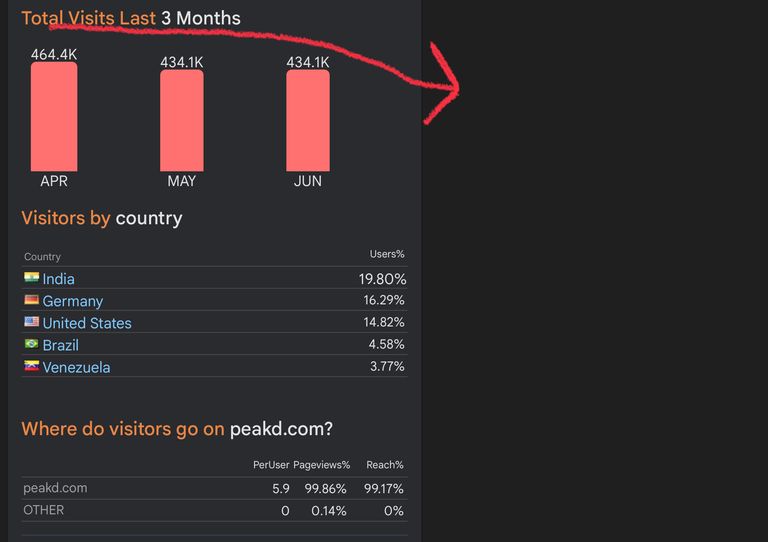
Task: Click the Pageviews% column header
Action: (322, 465)
